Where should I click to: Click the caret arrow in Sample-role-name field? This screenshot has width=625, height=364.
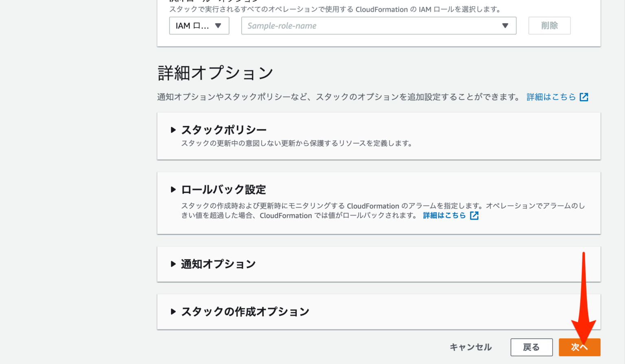pyautogui.click(x=505, y=26)
